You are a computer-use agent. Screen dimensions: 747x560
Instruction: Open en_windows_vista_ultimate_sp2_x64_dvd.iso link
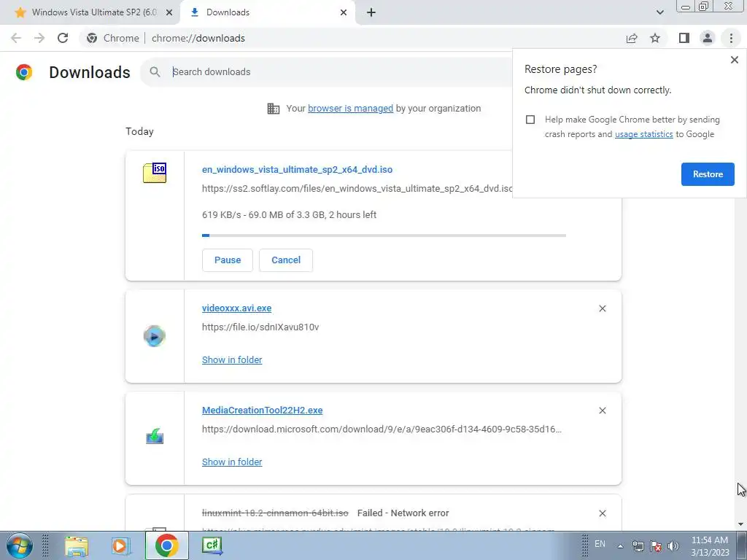298,169
